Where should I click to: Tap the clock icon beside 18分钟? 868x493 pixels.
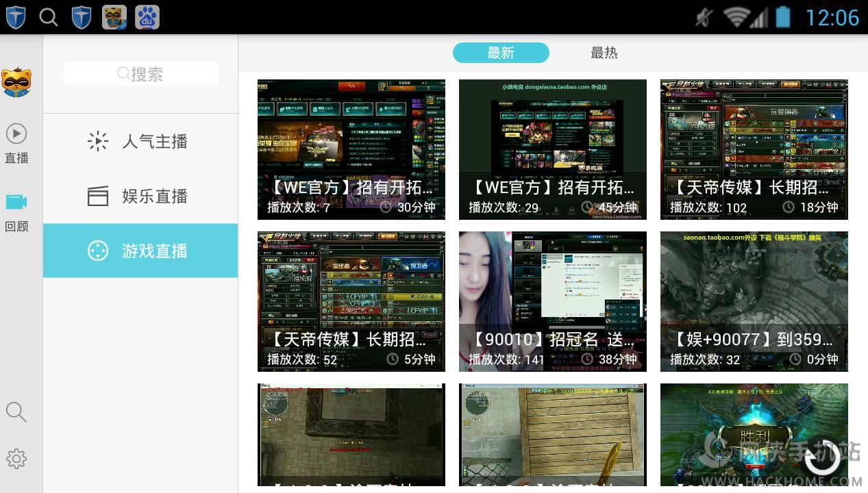pos(789,207)
